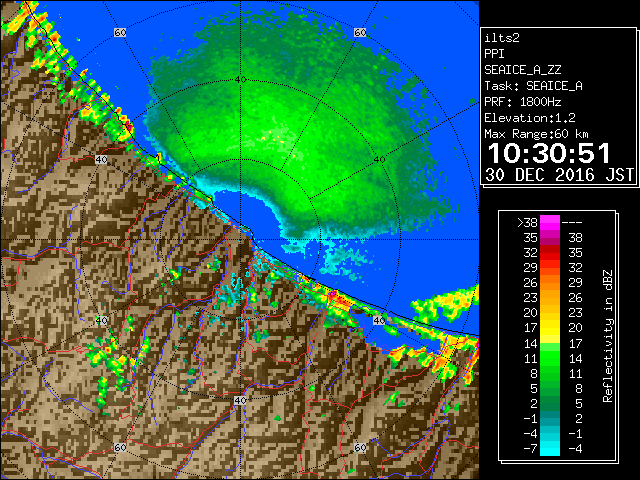The image size is (640, 480).
Task: Click the "60" range ring label, southeast
Action: point(360,448)
